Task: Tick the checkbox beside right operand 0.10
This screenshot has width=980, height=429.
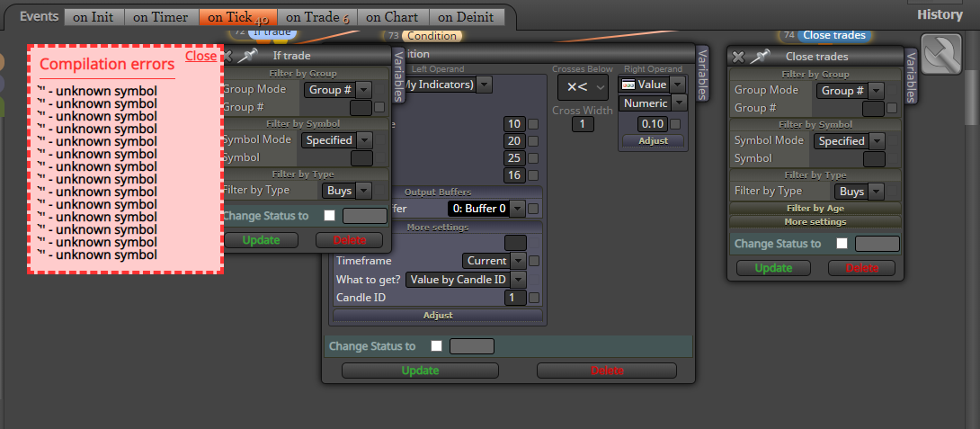Action: pyautogui.click(x=675, y=124)
